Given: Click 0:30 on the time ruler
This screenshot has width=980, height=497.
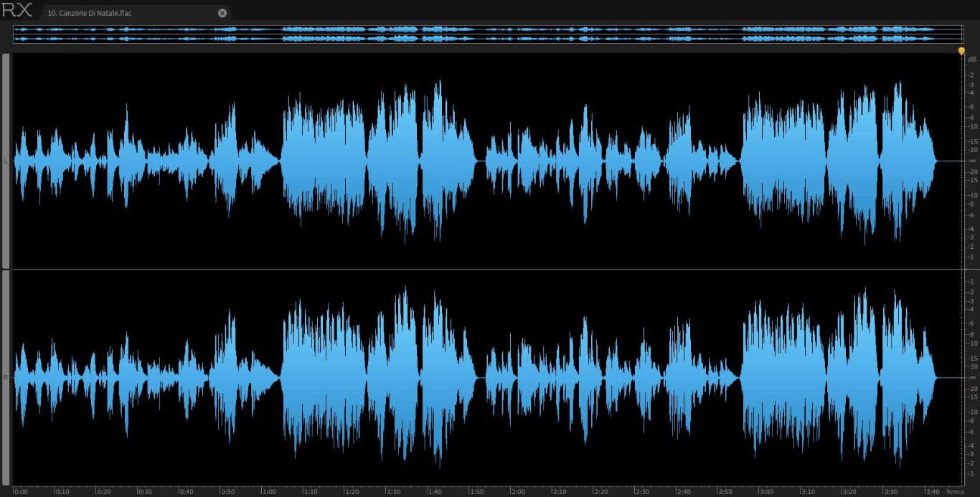Looking at the screenshot, I should coord(145,491).
